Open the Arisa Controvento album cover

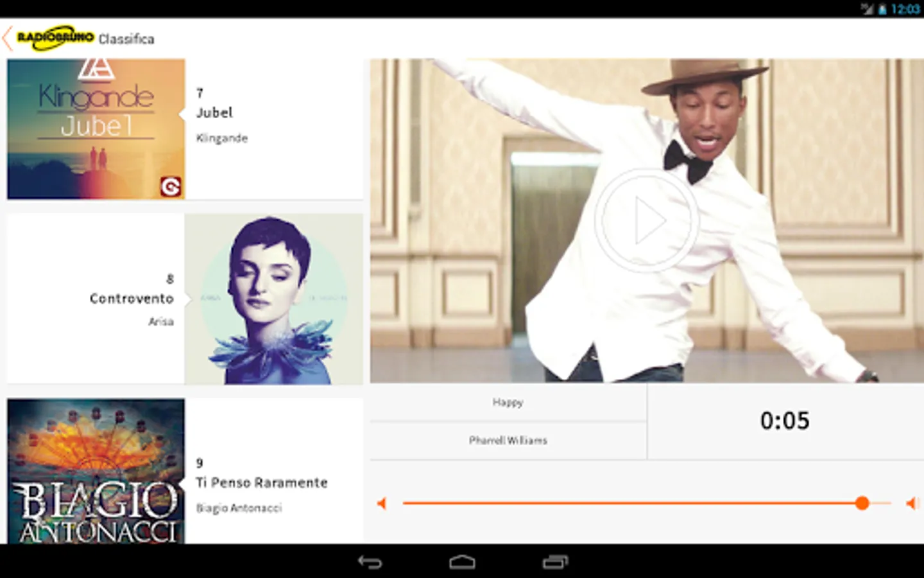point(273,299)
